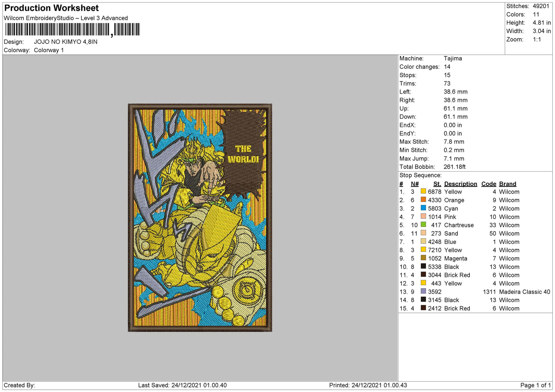
Task: Select the pink swatch next to 1014
Action: 423,216
